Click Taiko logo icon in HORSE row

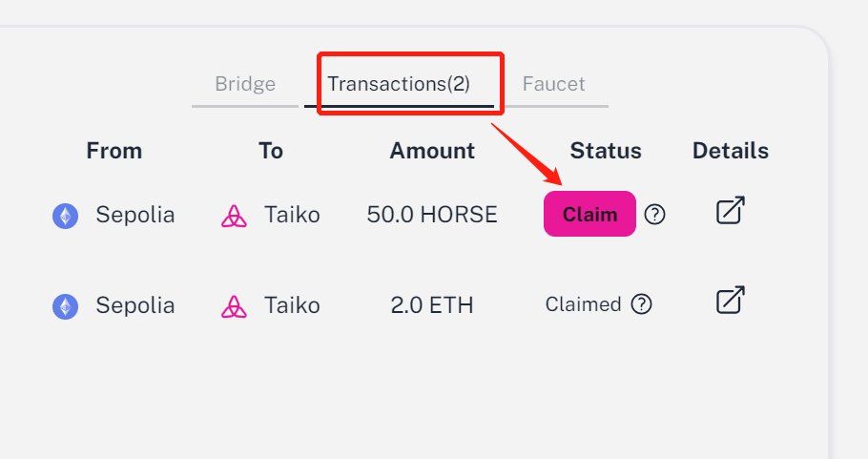234,216
